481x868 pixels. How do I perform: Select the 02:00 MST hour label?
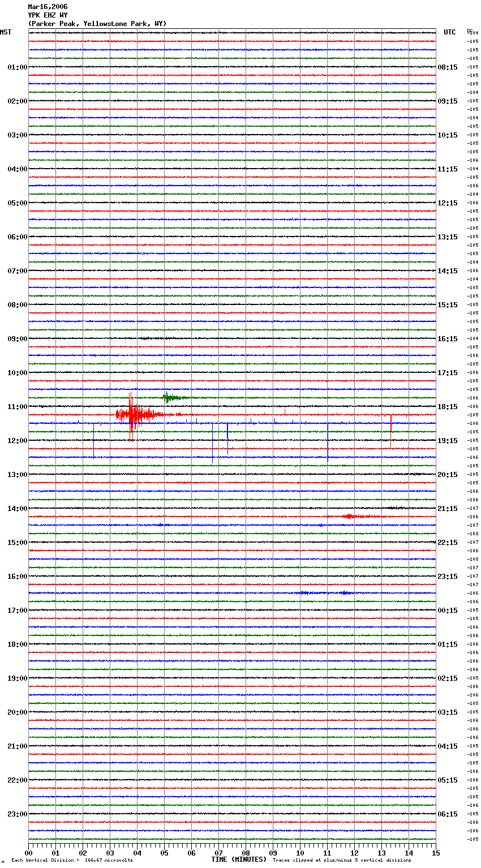pyautogui.click(x=17, y=101)
